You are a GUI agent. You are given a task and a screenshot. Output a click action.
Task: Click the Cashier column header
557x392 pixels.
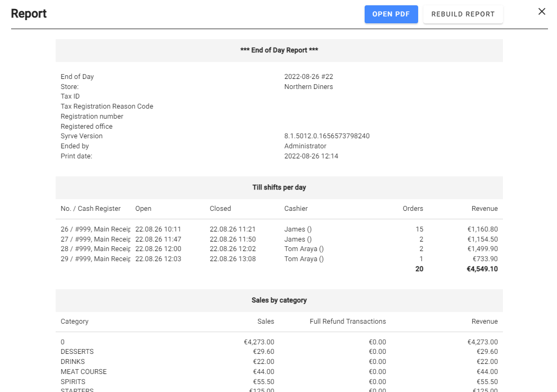point(296,209)
